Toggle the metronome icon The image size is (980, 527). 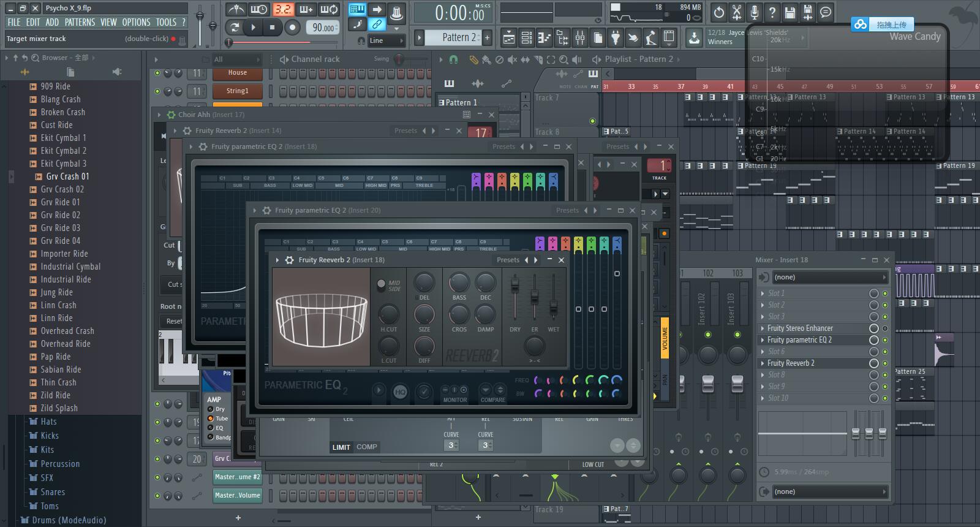pos(236,9)
